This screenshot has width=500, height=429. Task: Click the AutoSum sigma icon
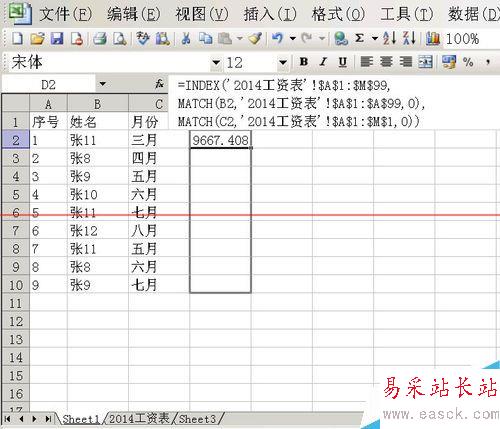[x=360, y=38]
